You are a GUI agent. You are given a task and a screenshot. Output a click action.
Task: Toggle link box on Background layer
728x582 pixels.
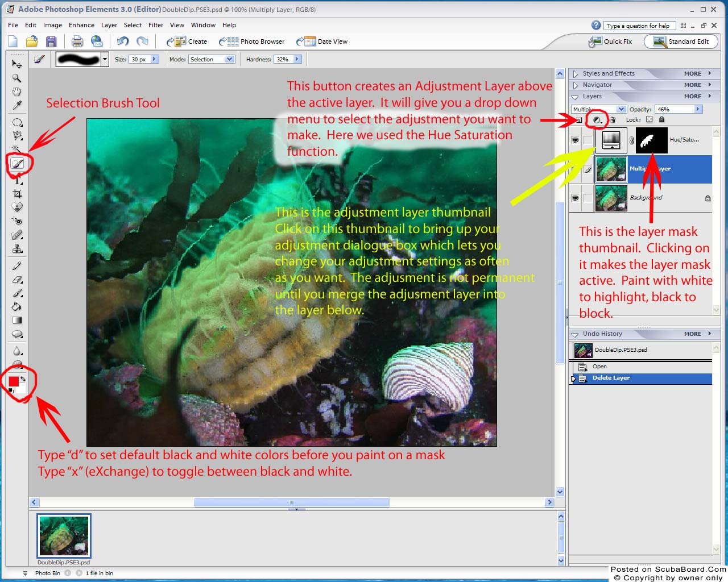click(x=588, y=198)
